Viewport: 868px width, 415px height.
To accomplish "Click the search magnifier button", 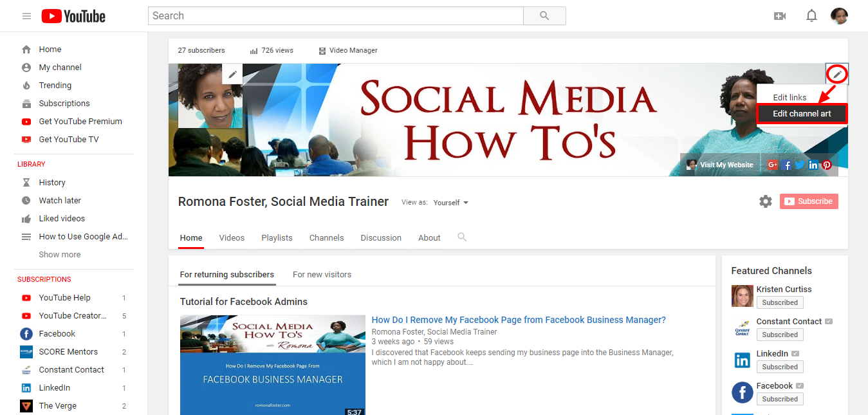I will (x=544, y=16).
